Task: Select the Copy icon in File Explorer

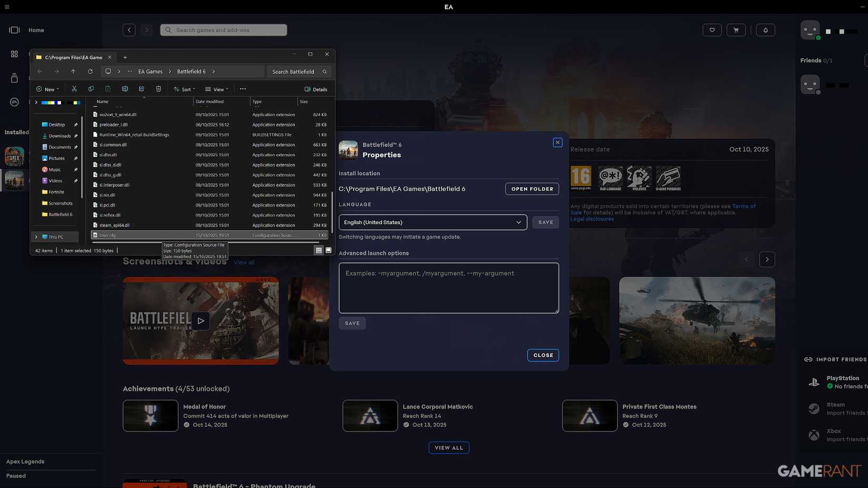Action: (91, 89)
